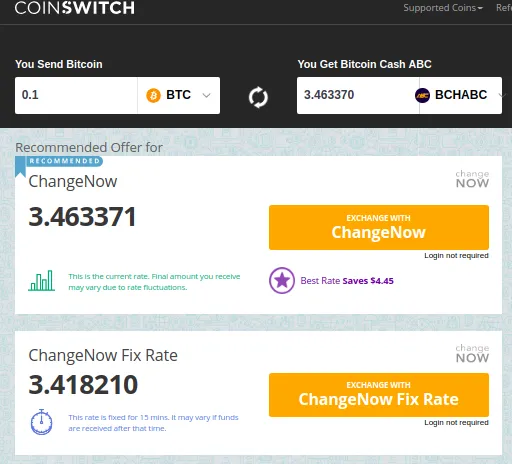Open the partially visible Ref menu item
The image size is (512, 464).
(504, 8)
